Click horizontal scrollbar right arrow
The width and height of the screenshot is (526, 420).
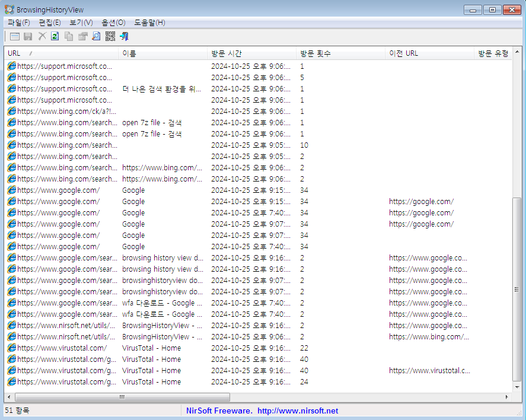(506, 397)
